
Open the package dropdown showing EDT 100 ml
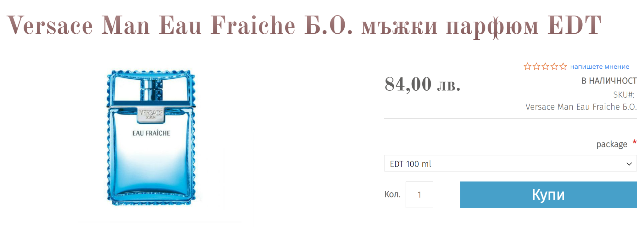click(x=509, y=163)
